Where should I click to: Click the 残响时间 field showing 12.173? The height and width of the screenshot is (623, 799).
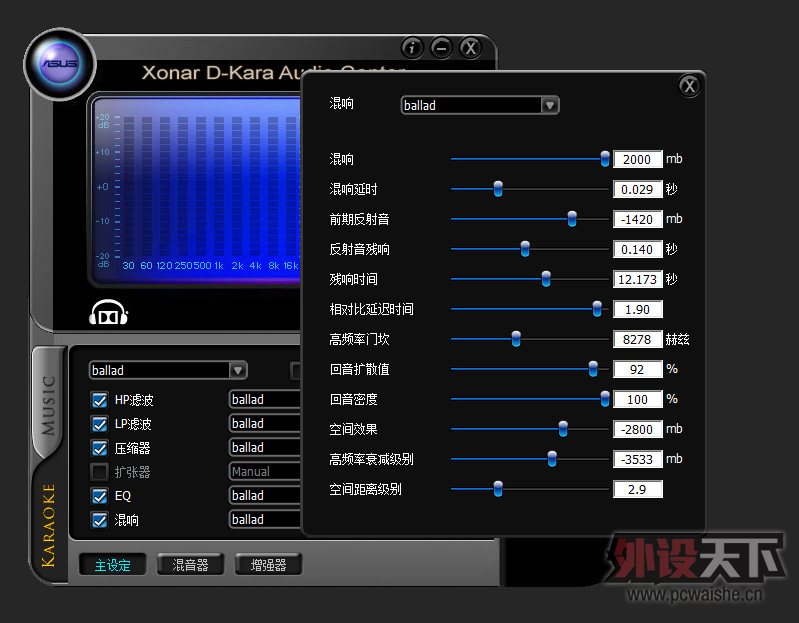point(637,280)
